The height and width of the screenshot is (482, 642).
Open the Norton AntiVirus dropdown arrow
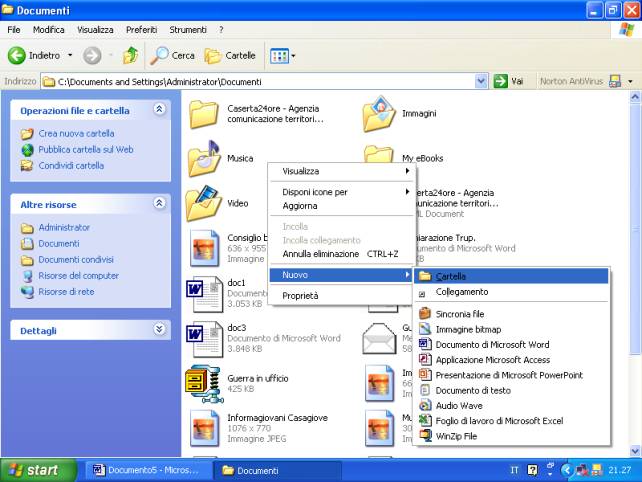[x=630, y=81]
